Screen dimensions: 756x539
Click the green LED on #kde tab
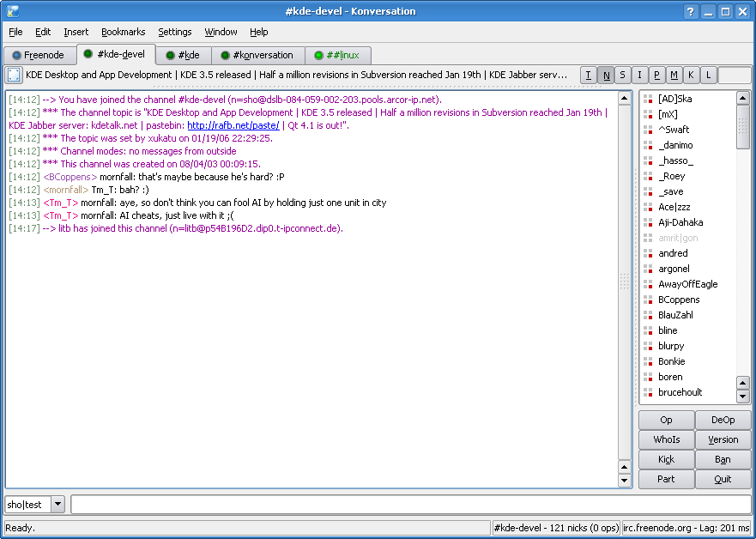170,55
